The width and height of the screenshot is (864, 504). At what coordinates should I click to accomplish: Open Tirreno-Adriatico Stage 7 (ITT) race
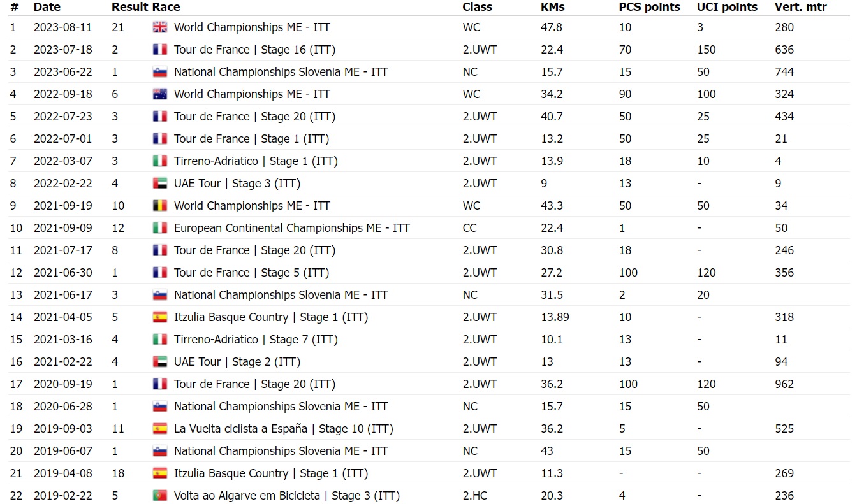click(x=256, y=340)
